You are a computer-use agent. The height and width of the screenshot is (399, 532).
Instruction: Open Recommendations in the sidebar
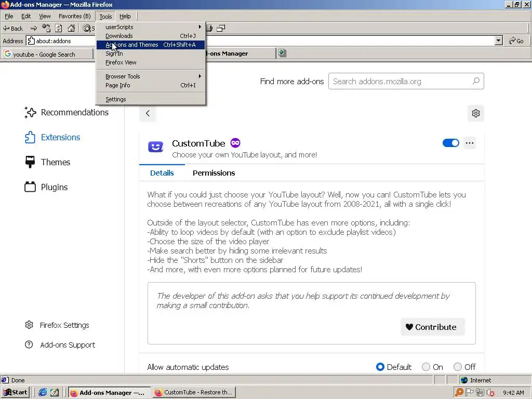67,112
